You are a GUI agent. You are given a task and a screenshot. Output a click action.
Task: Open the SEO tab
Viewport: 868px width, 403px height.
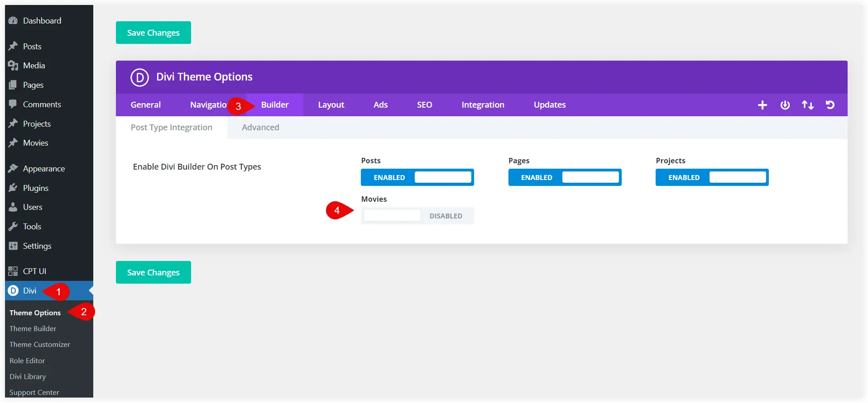coord(424,105)
